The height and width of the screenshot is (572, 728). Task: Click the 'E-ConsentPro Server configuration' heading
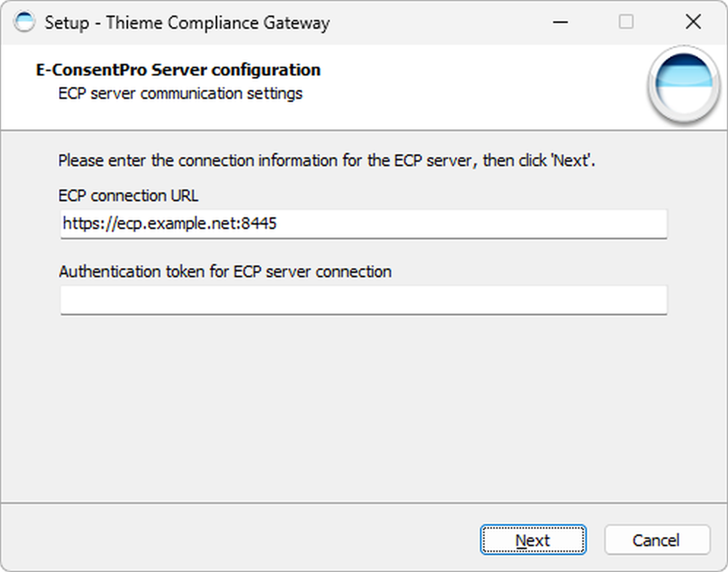coord(178,70)
